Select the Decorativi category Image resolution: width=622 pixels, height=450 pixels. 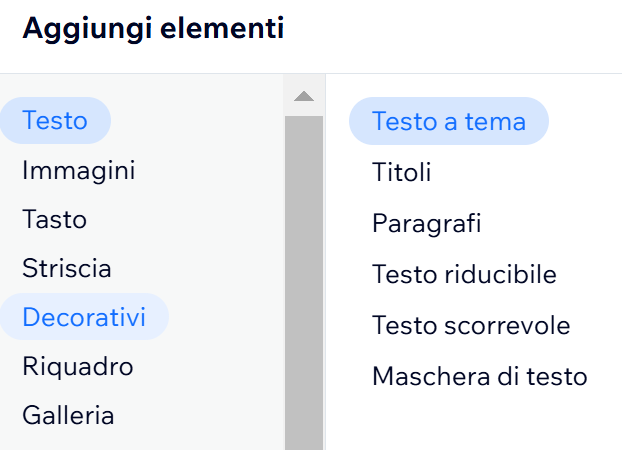click(x=84, y=317)
